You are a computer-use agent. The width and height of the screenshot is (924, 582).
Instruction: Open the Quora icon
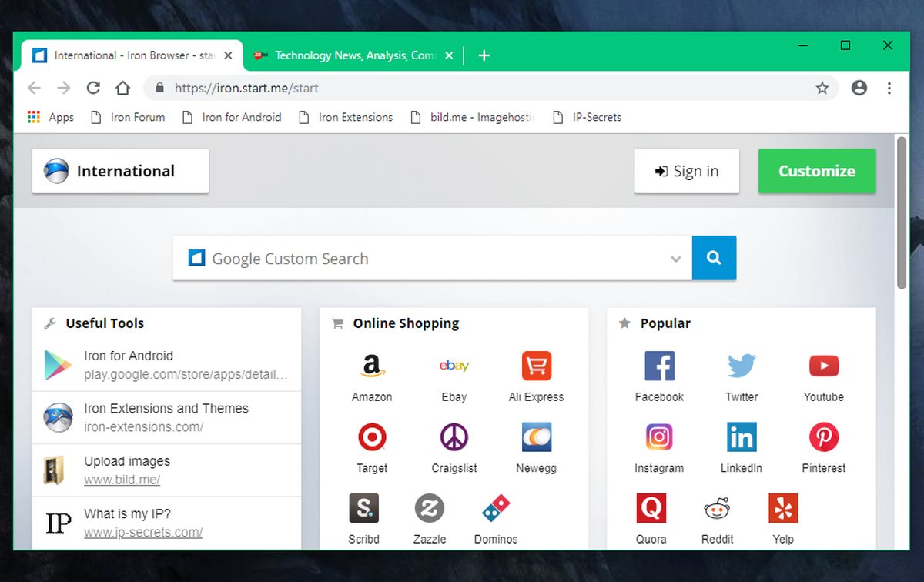click(651, 508)
